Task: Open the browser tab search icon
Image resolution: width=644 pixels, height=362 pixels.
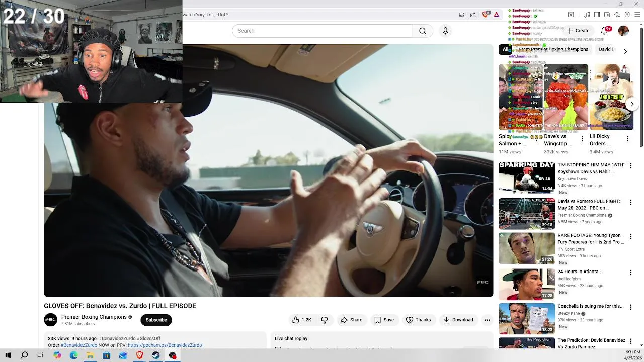Action: point(571,15)
